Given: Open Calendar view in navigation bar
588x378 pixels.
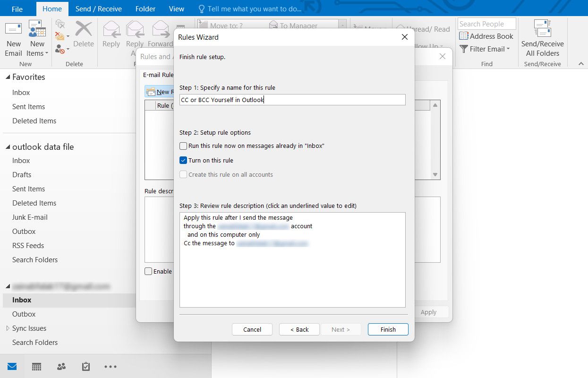Looking at the screenshot, I should point(36,367).
